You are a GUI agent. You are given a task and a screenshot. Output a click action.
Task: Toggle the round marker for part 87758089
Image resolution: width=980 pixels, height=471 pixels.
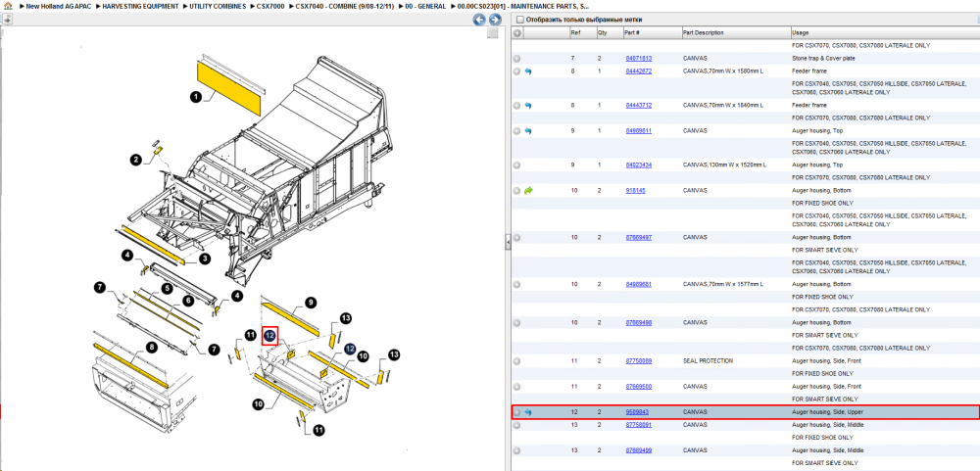516,361
